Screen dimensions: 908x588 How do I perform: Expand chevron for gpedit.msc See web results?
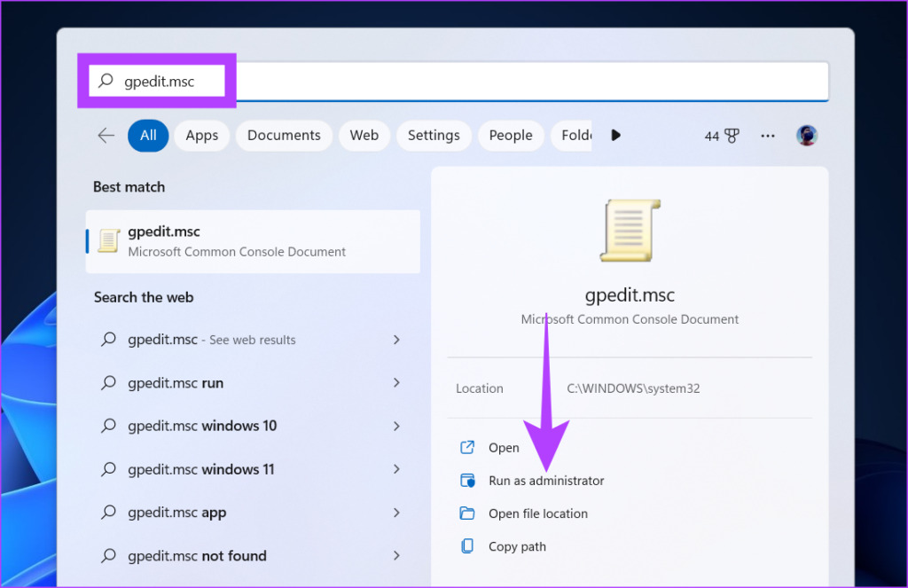396,340
